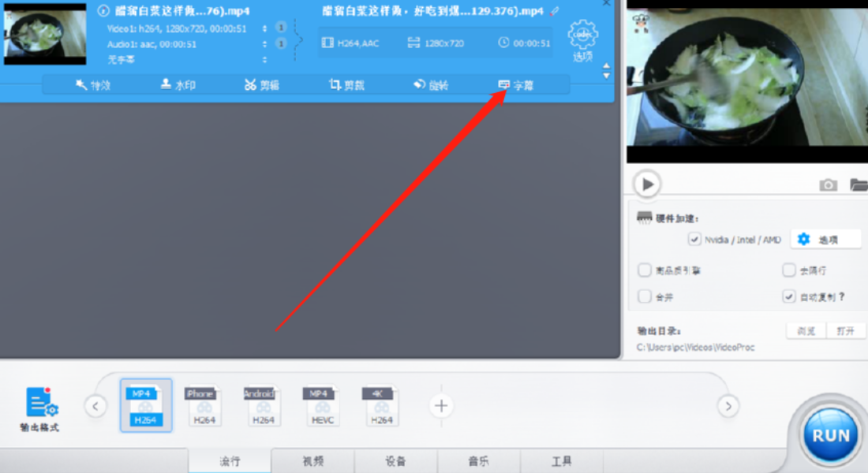Open the 剪辑 cut tool
Image resolution: width=868 pixels, height=473 pixels.
[x=262, y=85]
